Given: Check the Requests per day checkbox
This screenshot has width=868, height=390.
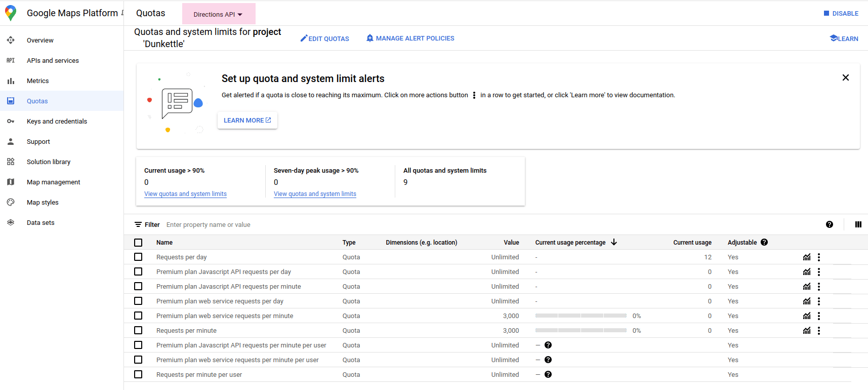Looking at the screenshot, I should coord(138,257).
